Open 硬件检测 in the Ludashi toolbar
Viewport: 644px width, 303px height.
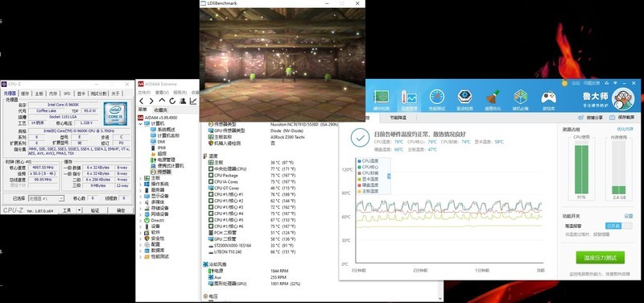point(381,100)
